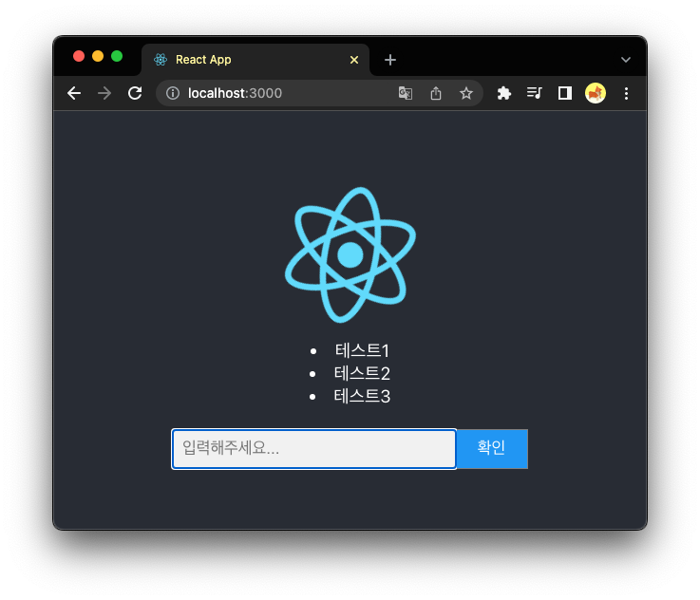Image resolution: width=700 pixels, height=600 pixels.
Task: Click the 테스트1 list item
Action: tap(362, 350)
